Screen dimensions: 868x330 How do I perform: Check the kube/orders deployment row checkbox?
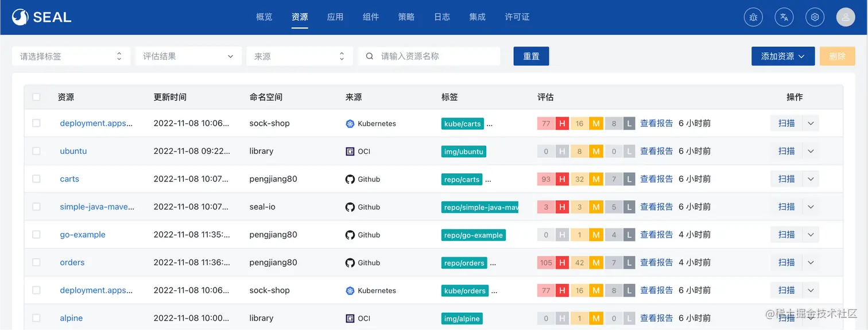[x=36, y=290]
